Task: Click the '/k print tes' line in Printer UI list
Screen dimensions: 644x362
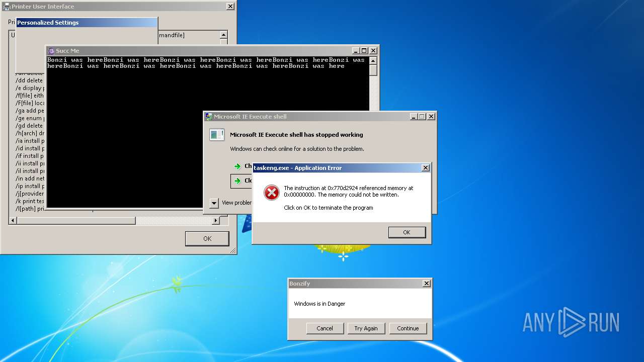Action: click(x=30, y=201)
